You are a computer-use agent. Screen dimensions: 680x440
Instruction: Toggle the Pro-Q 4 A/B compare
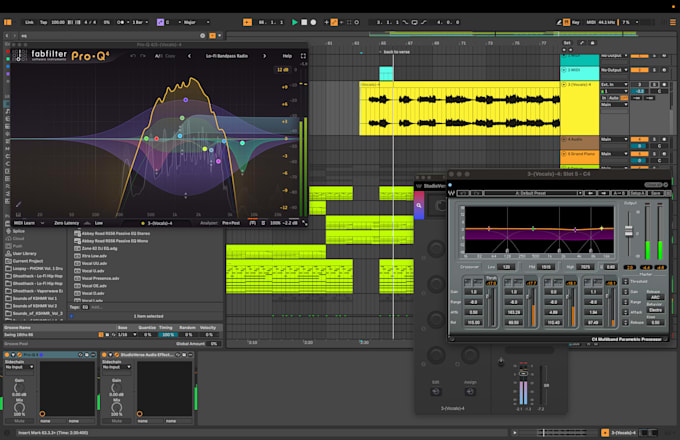[x=158, y=56]
